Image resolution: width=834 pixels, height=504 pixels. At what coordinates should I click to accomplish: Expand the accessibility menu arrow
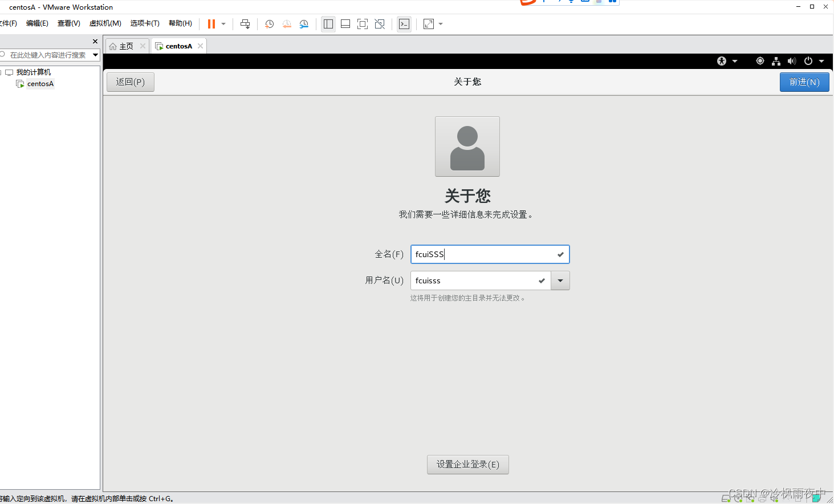(x=735, y=61)
